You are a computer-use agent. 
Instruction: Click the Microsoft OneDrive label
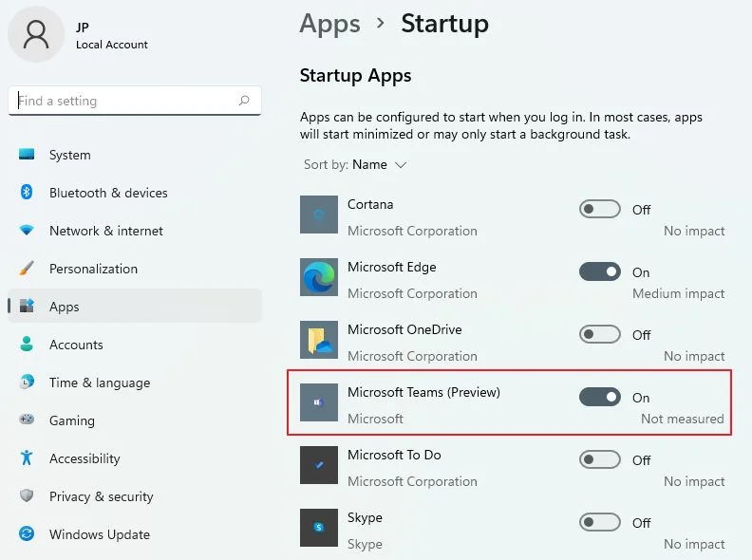[404, 329]
